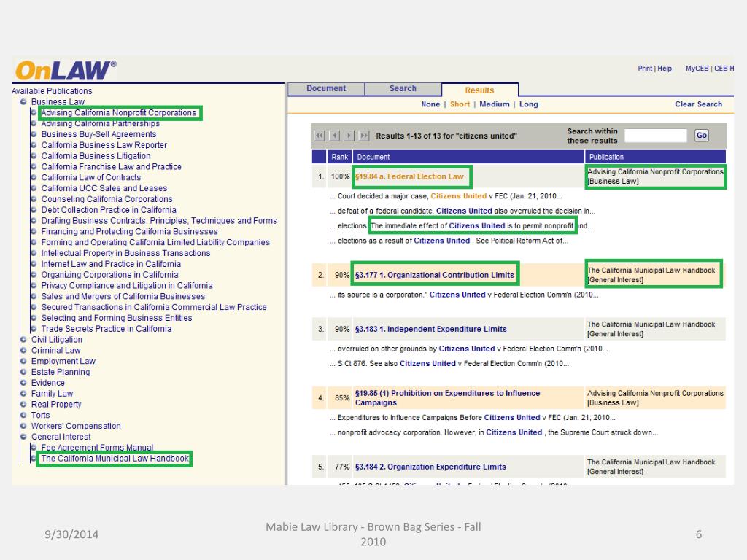Expand the Evidence category

point(23,383)
